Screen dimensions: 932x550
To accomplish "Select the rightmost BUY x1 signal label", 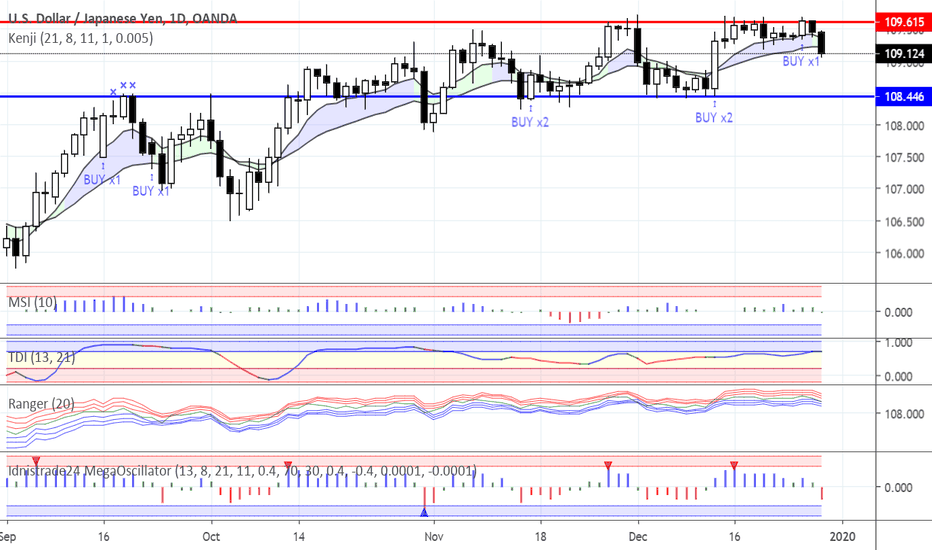I will pos(801,61).
